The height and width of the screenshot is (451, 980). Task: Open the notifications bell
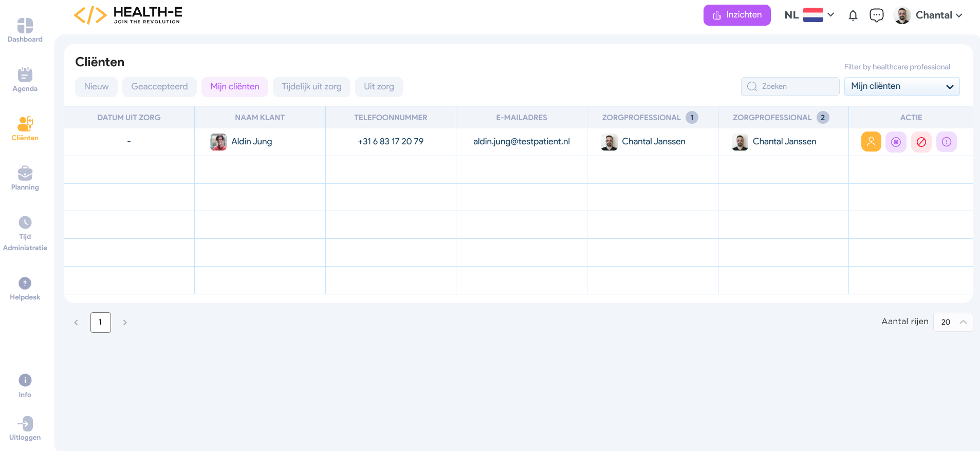click(x=853, y=15)
